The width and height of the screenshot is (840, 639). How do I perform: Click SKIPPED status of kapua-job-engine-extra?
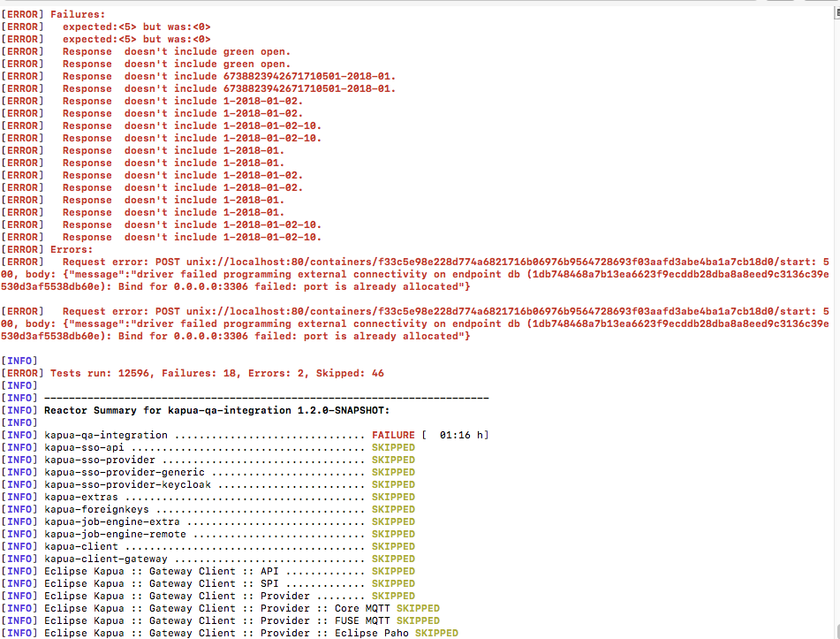(x=393, y=521)
